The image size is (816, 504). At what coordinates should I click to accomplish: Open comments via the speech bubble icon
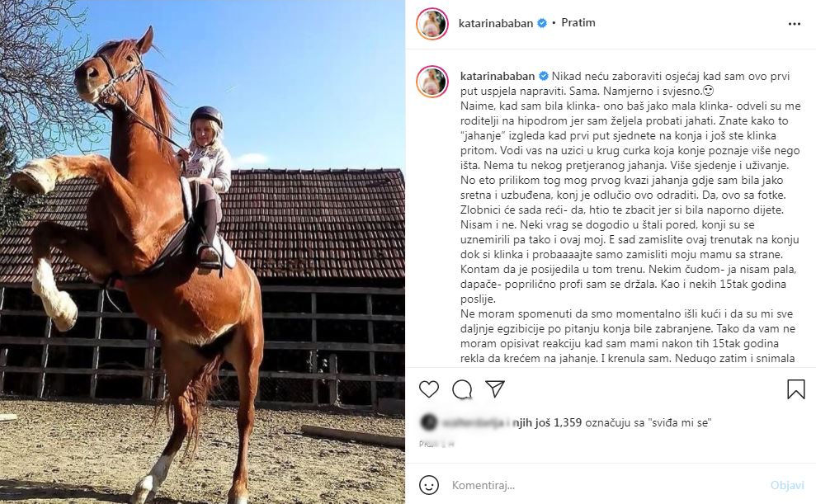(462, 389)
